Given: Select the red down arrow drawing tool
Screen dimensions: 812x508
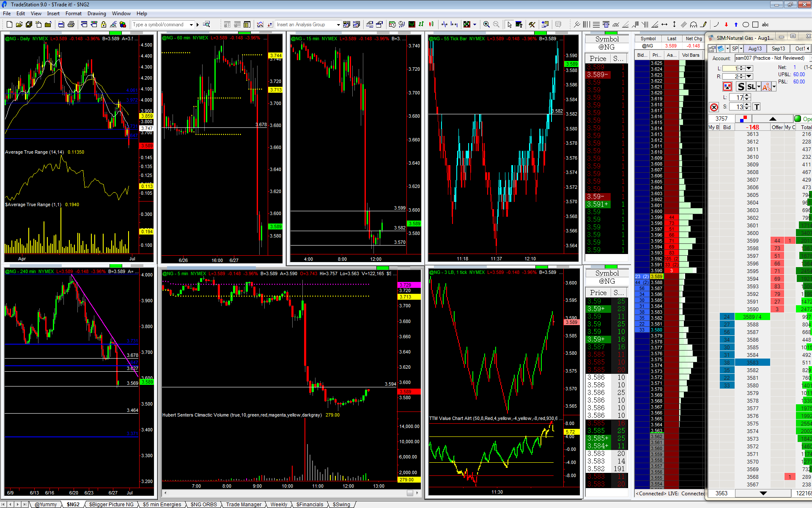Looking at the screenshot, I should pyautogui.click(x=726, y=25).
